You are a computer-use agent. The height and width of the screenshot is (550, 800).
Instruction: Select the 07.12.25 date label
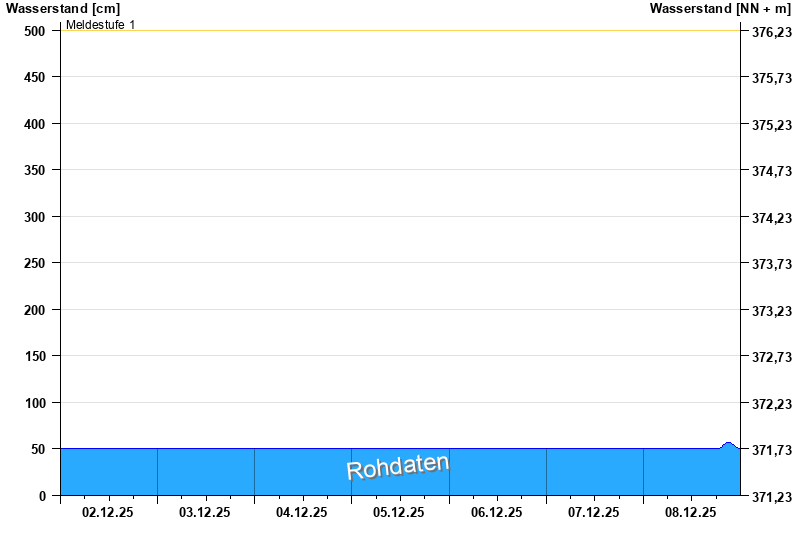tap(593, 513)
